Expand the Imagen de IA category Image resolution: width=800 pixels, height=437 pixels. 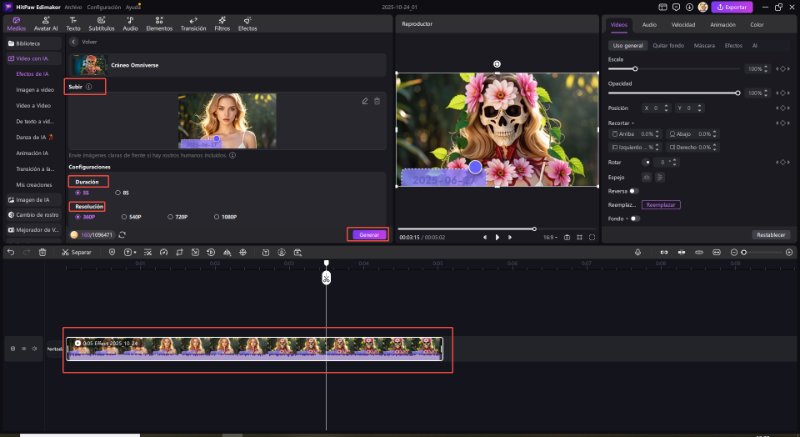coord(28,199)
